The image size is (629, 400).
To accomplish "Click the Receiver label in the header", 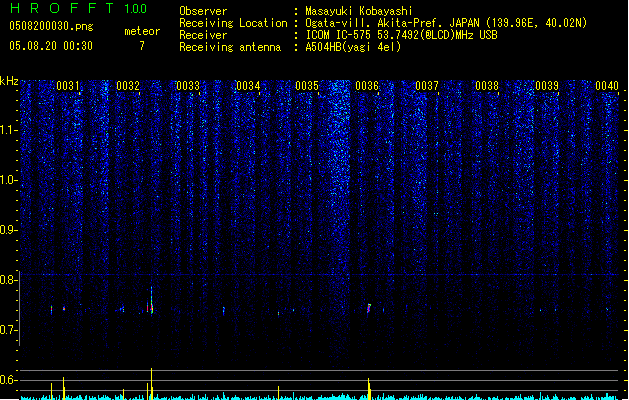I will (x=203, y=35).
